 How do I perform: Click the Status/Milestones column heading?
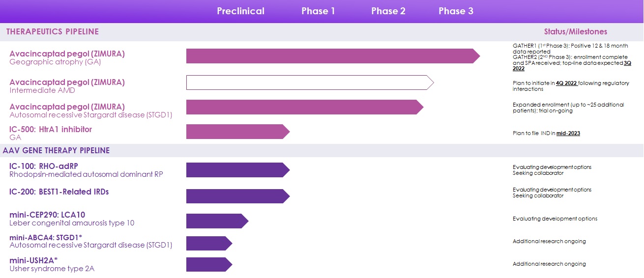[575, 32]
